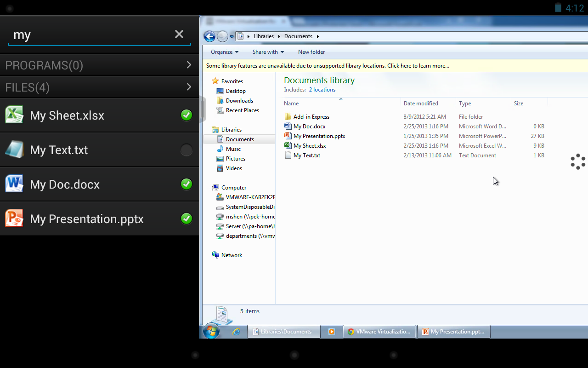Deselect the checkmark on My Sheet.xlsx
The height and width of the screenshot is (368, 588).
click(186, 115)
